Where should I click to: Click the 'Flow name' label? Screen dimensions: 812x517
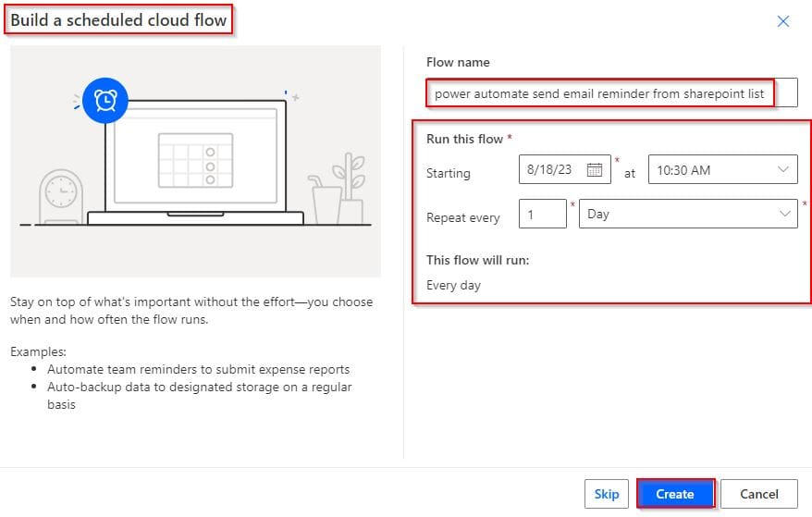click(458, 62)
